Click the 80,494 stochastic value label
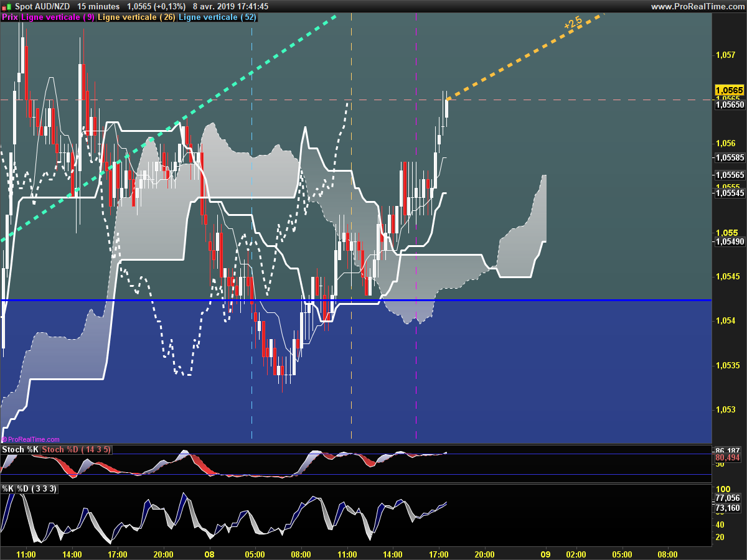 pos(728,457)
